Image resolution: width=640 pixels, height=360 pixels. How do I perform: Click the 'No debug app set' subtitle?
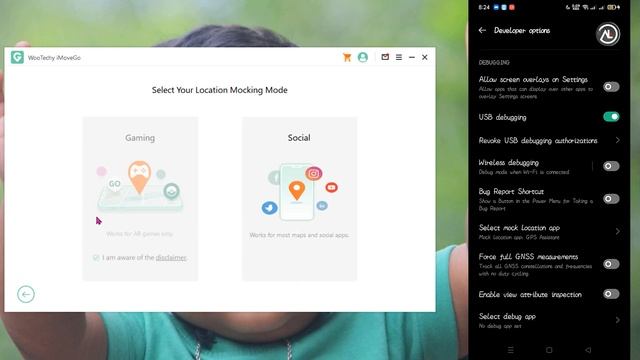pyautogui.click(x=500, y=326)
